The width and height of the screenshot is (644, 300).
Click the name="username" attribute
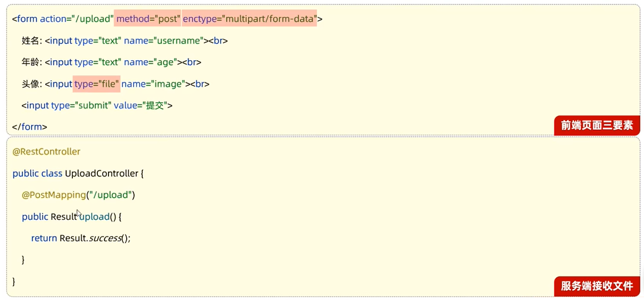coord(164,41)
